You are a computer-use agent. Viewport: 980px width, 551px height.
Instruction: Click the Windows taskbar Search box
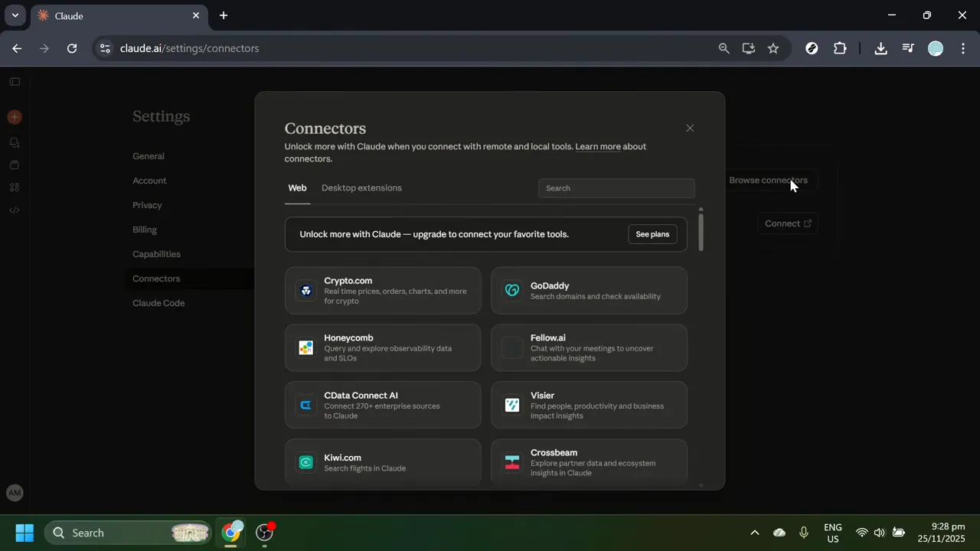coord(128,533)
